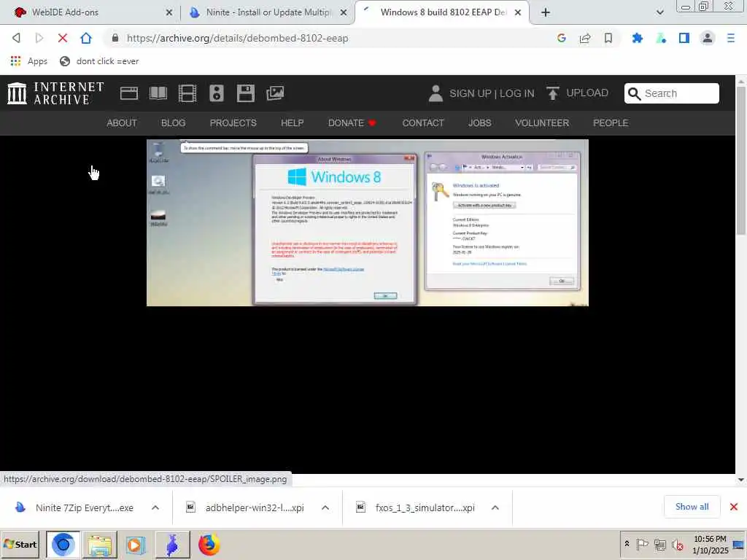Screen dimensions: 747x560
Task: Open the ABOUT menu item
Action: (122, 122)
